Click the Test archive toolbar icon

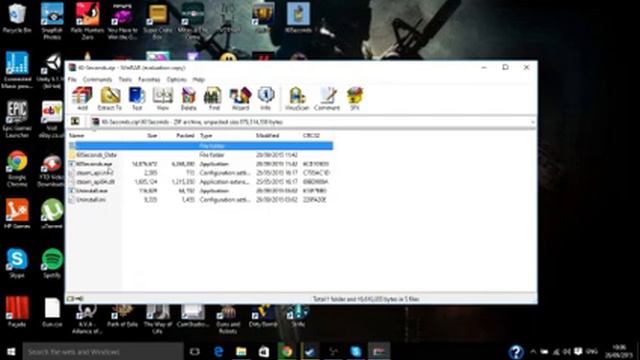coord(137,98)
